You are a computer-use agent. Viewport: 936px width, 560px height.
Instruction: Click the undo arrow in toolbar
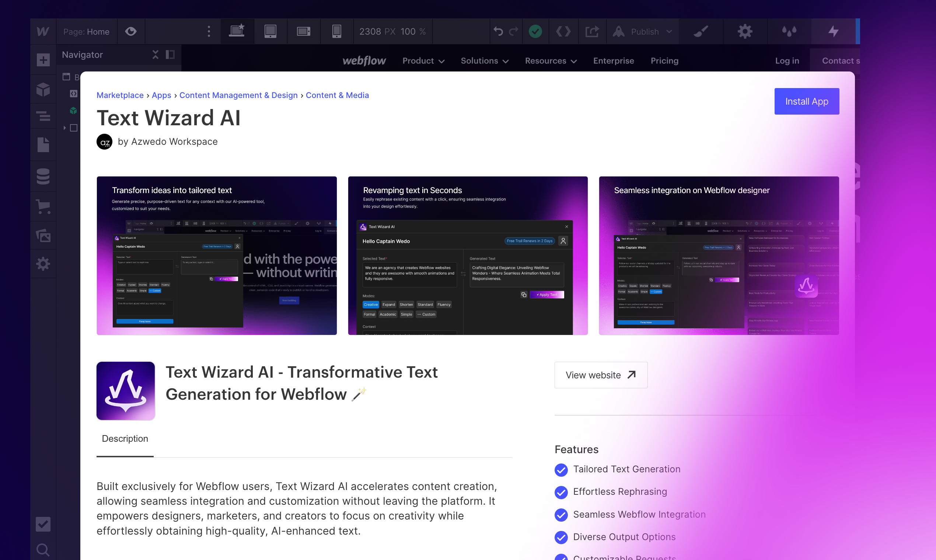498,31
